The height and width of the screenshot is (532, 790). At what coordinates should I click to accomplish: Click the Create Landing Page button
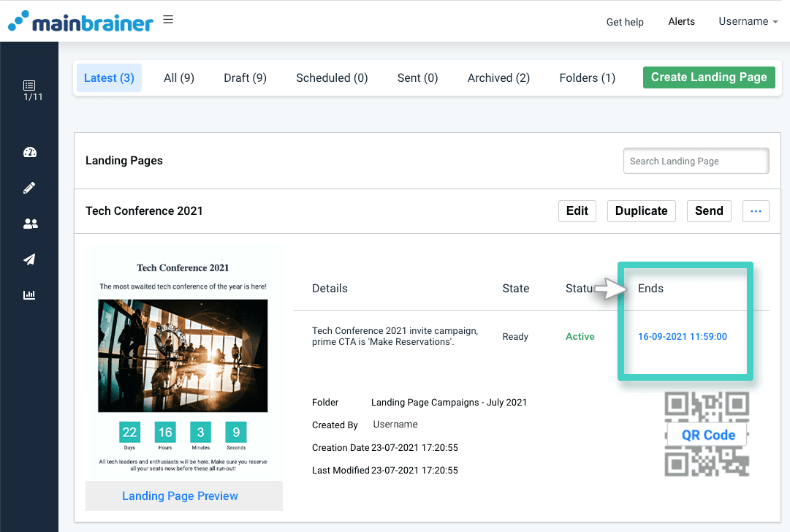click(708, 77)
